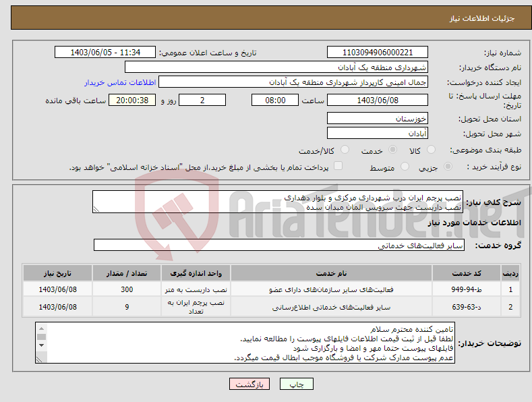This screenshot has height=402, width=532.
Task: Click service name سایر فعالیت‌های خدماتی اطلاع‌رسانی
Action: tap(331, 307)
